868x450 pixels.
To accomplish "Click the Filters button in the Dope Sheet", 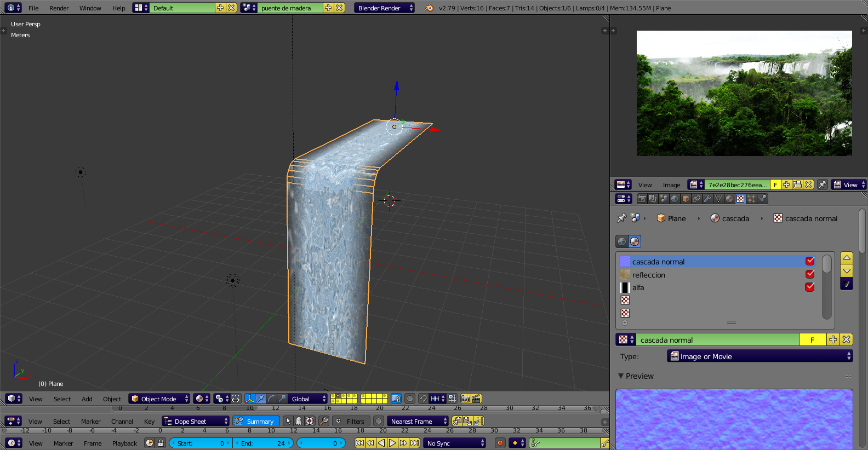I will click(351, 421).
